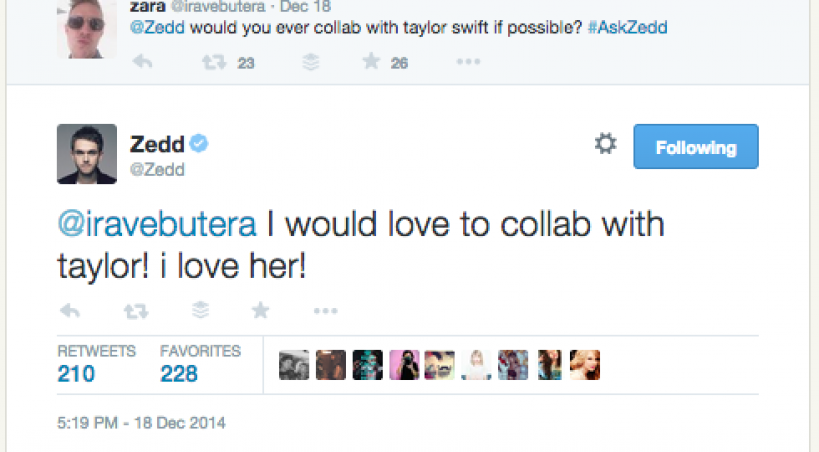Click the stack icon under Zedd's tweet
This screenshot has width=819, height=452.
(x=200, y=311)
